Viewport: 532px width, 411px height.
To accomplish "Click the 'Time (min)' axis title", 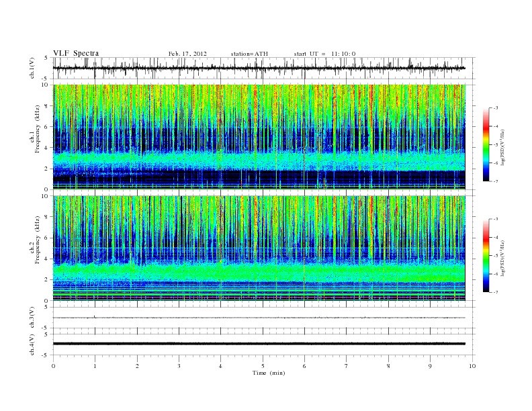I will [269, 373].
